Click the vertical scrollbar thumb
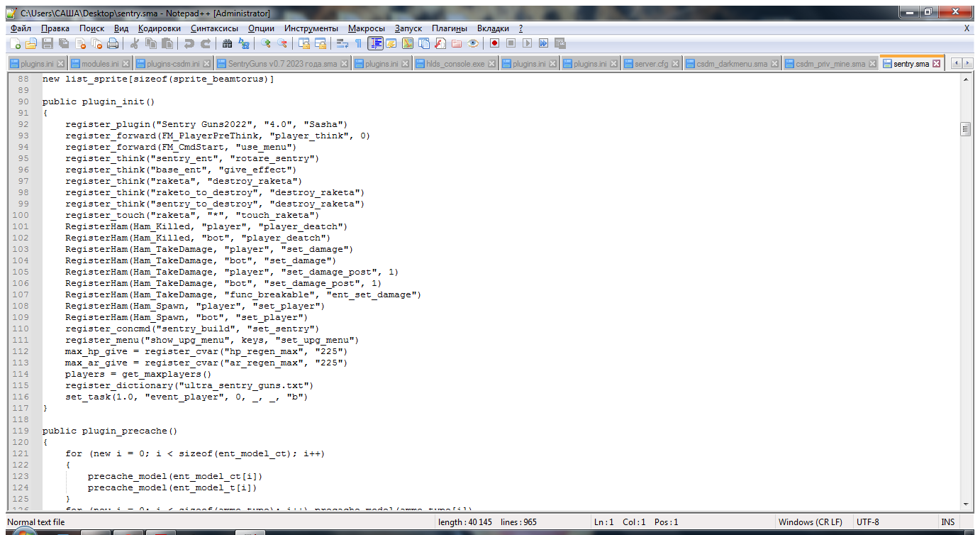This screenshot has width=980, height=535. [964, 129]
